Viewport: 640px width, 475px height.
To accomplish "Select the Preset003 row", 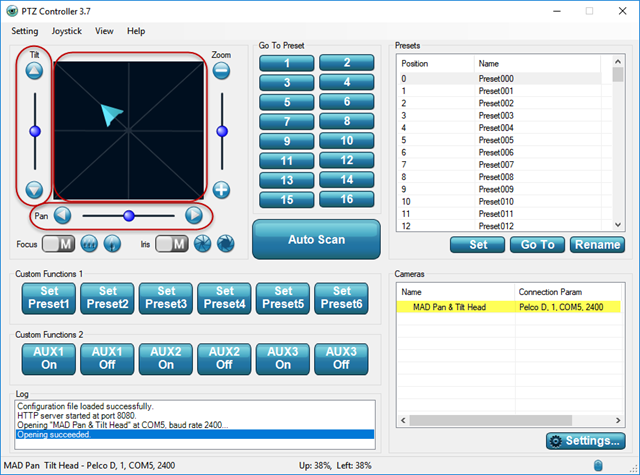I will [500, 115].
